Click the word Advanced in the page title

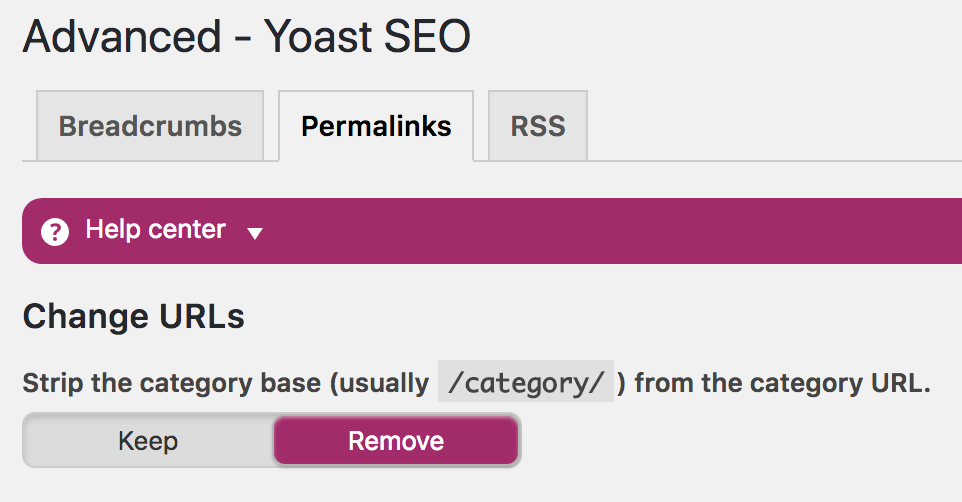pos(122,36)
